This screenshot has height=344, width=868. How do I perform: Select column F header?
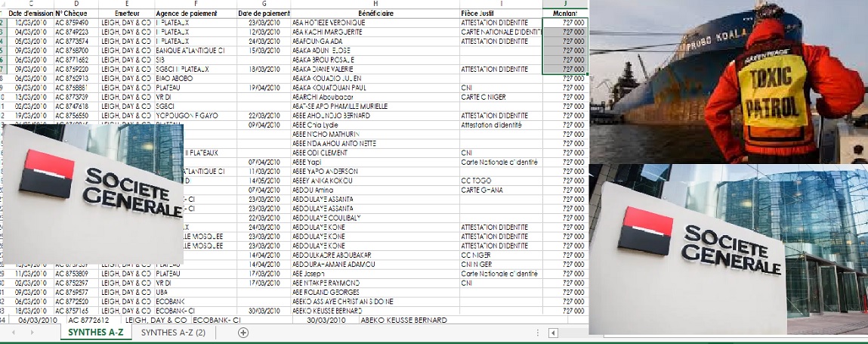click(x=196, y=4)
